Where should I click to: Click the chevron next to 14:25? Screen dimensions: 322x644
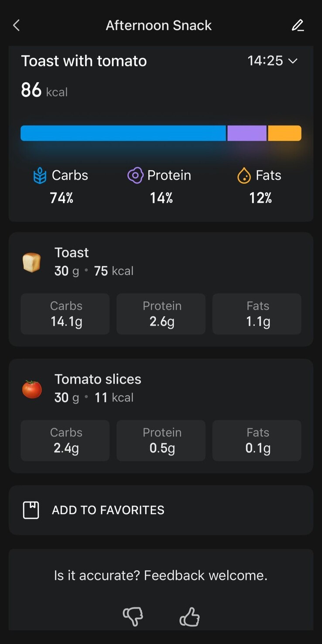coord(293,61)
